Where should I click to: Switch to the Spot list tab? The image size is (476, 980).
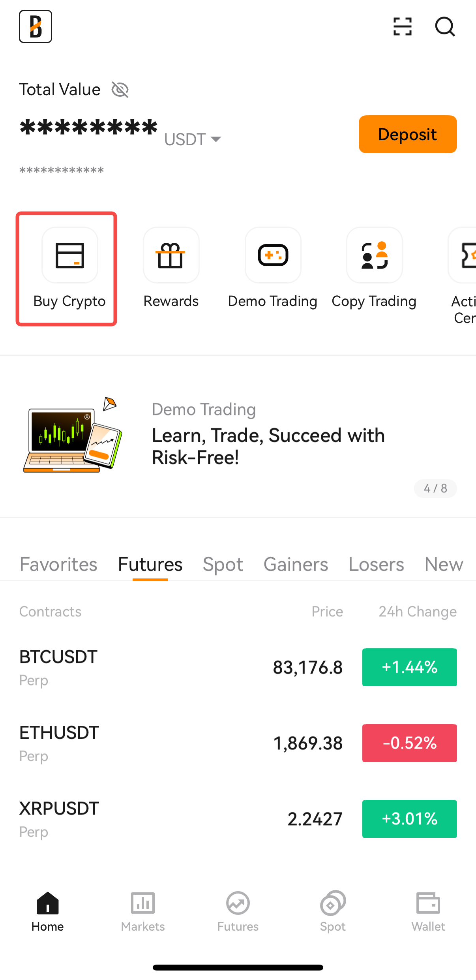[x=223, y=564]
